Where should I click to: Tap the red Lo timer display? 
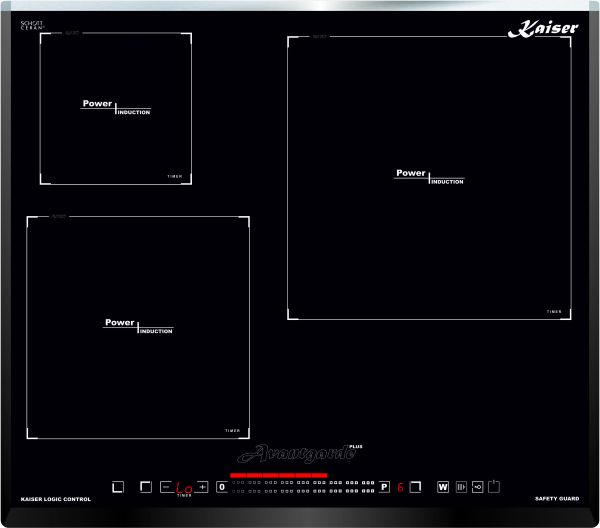click(184, 488)
